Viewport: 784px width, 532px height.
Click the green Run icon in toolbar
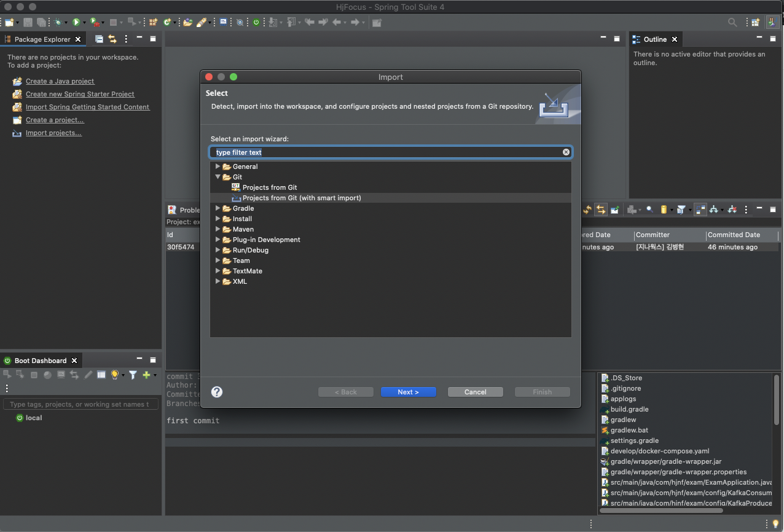point(76,22)
